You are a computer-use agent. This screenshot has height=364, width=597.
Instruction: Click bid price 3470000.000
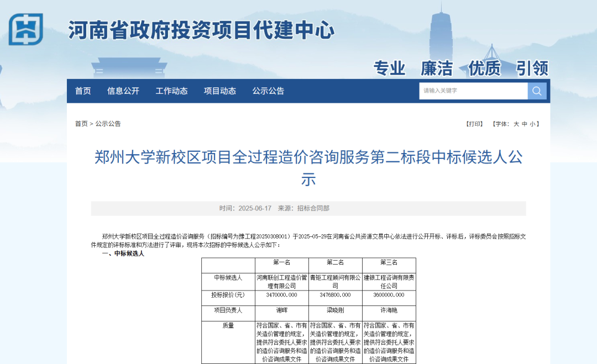tap(282, 295)
